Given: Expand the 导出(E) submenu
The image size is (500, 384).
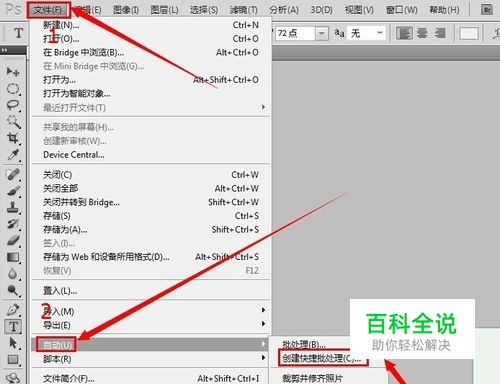Looking at the screenshot, I should (x=151, y=325).
